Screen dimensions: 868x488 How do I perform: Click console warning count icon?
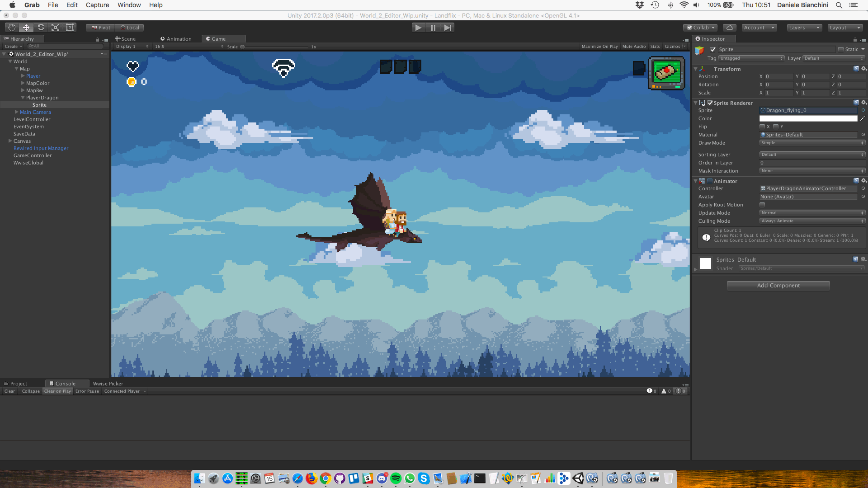pyautogui.click(x=666, y=391)
